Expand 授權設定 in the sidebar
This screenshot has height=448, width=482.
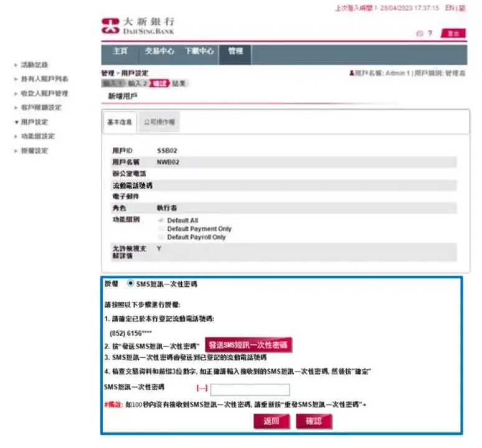[34, 151]
